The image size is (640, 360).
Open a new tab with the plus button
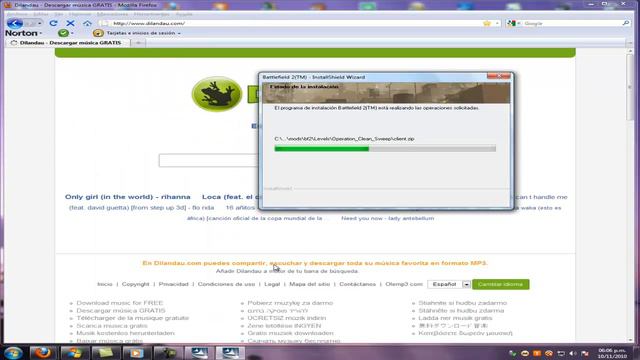click(x=138, y=42)
